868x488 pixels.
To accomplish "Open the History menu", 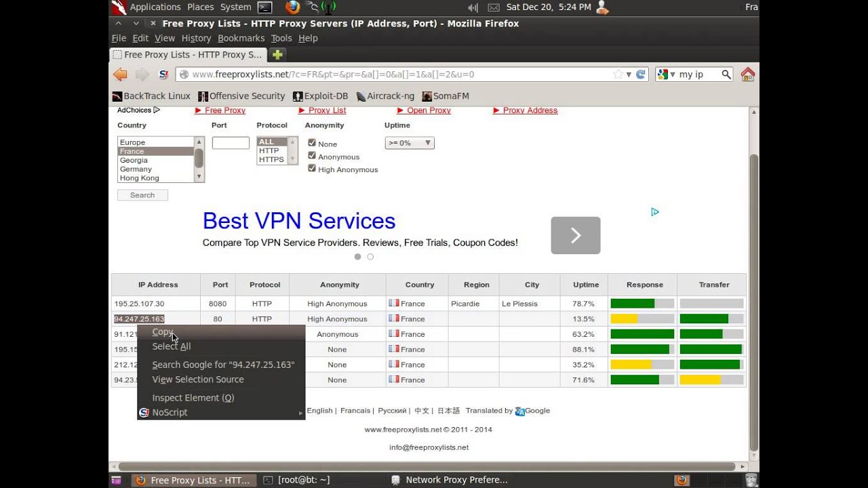I will click(x=196, y=38).
